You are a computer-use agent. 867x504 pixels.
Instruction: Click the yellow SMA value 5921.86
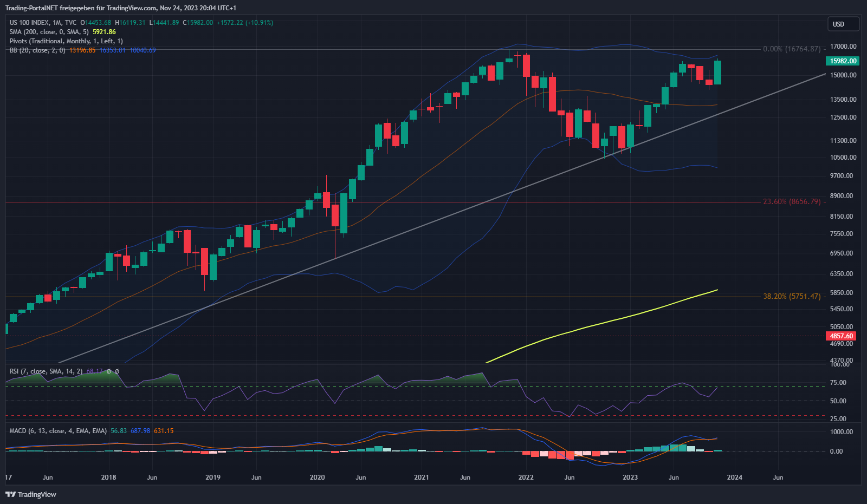point(104,32)
